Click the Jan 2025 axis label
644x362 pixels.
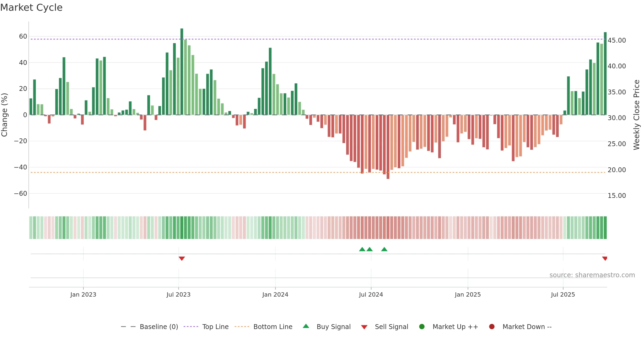[x=468, y=294]
